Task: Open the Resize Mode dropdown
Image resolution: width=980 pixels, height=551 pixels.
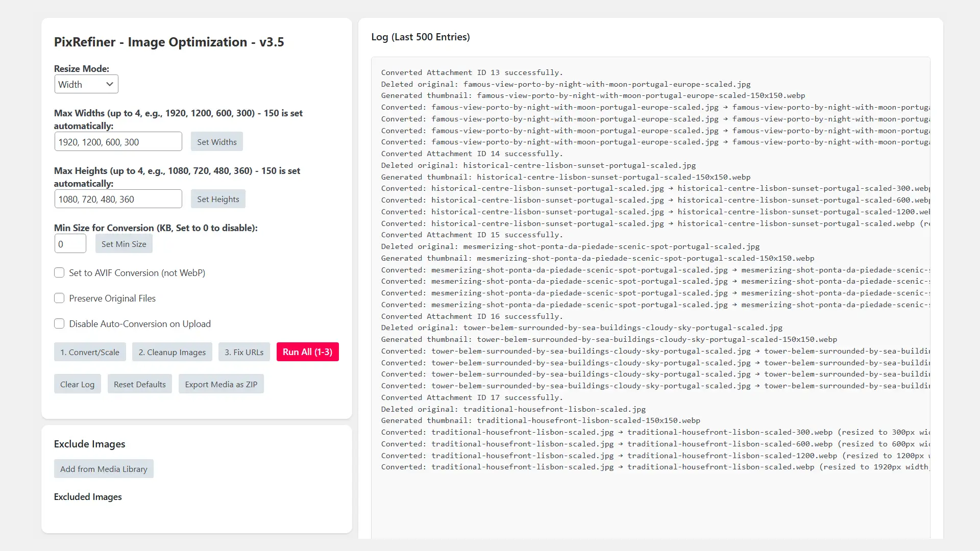Action: pyautogui.click(x=86, y=84)
